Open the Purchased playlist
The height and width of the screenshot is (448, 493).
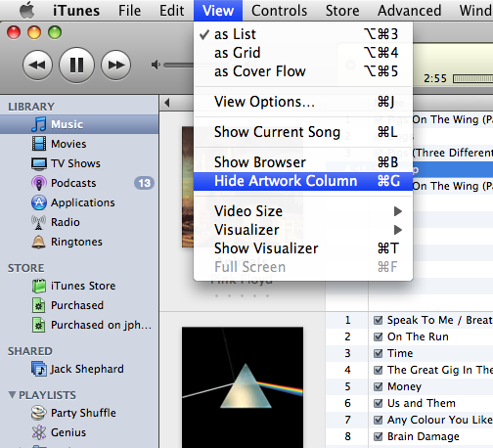point(79,305)
